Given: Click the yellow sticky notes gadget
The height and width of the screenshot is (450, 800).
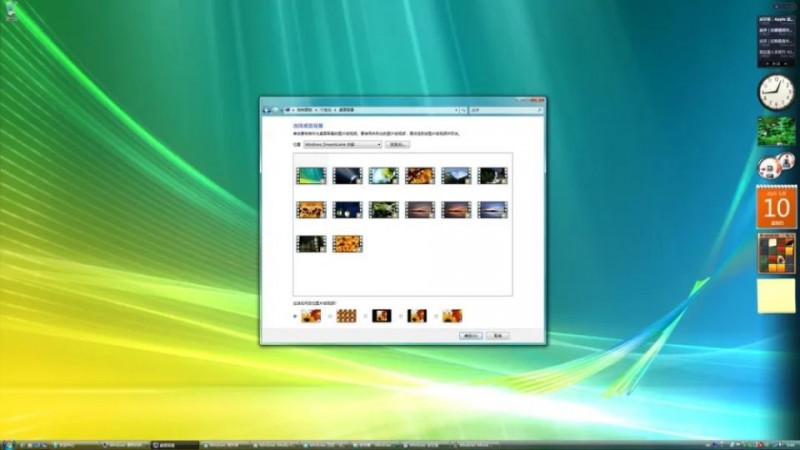Looking at the screenshot, I should tap(776, 295).
